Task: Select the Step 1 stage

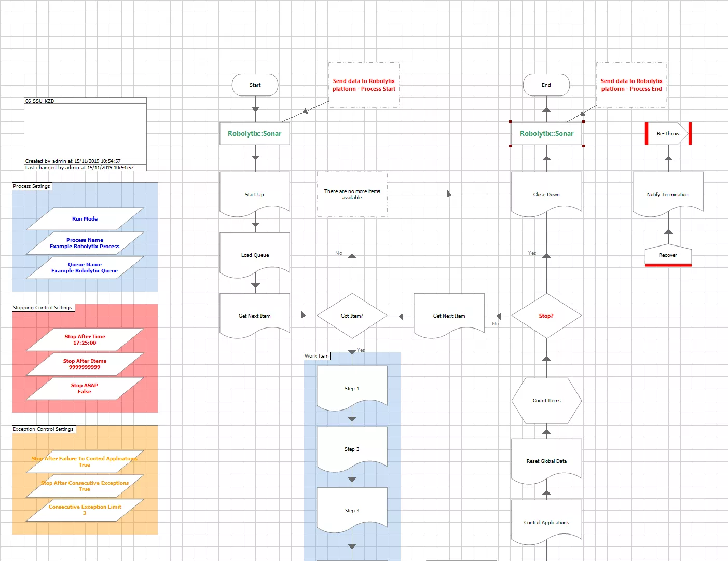Action: pos(352,388)
